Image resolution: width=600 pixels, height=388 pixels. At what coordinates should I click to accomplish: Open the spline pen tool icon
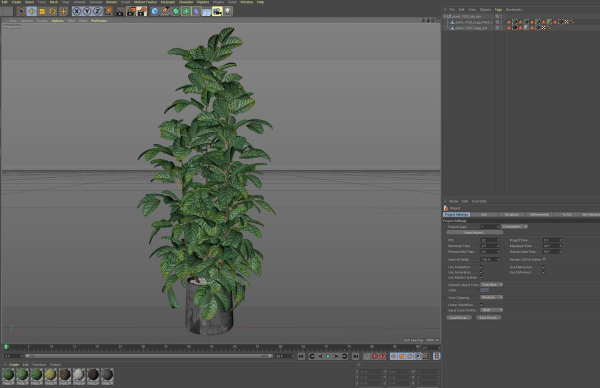(x=165, y=11)
